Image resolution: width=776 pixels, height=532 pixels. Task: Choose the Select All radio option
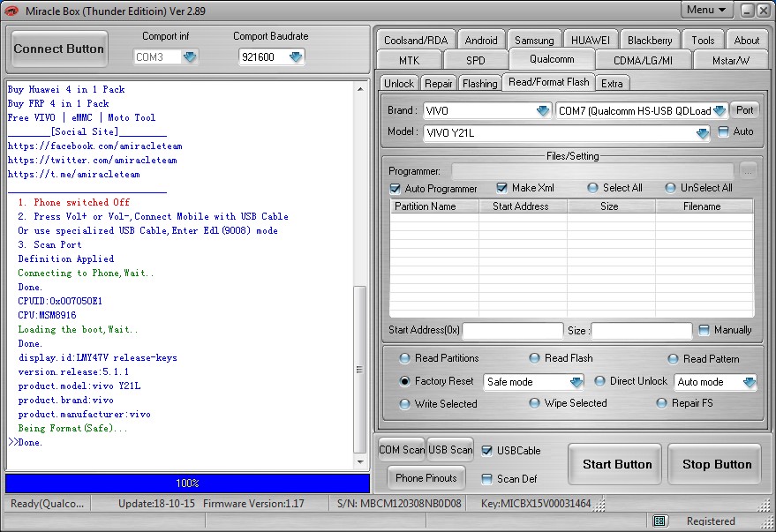pos(592,188)
